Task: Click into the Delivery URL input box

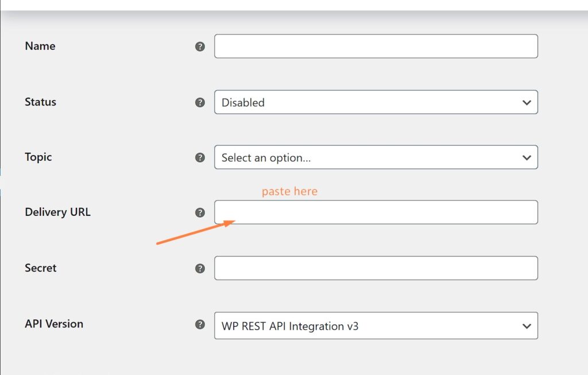Action: coord(376,212)
